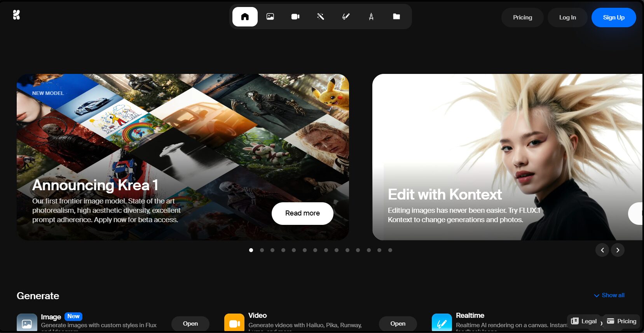
Task: Select the second carousel dot
Action: pos(262,250)
